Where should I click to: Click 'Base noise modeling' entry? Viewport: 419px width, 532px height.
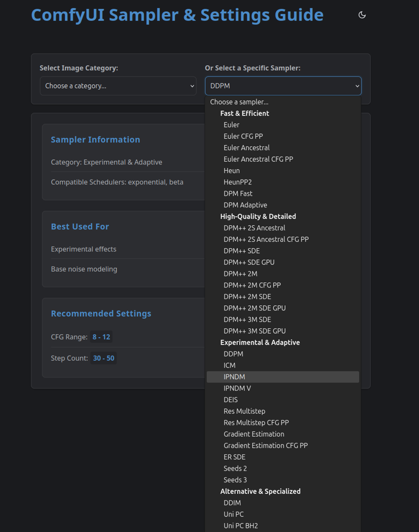pyautogui.click(x=84, y=269)
